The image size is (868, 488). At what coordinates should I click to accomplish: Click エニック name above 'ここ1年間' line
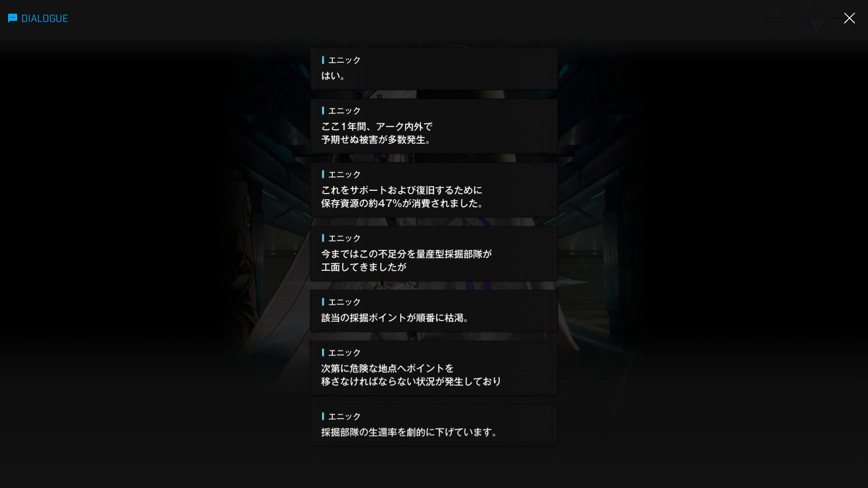click(344, 111)
